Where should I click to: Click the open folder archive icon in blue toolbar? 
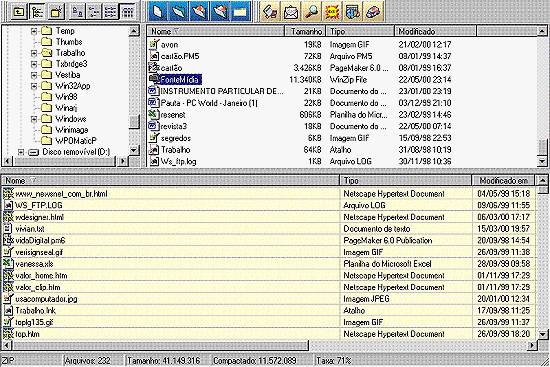pos(179,11)
